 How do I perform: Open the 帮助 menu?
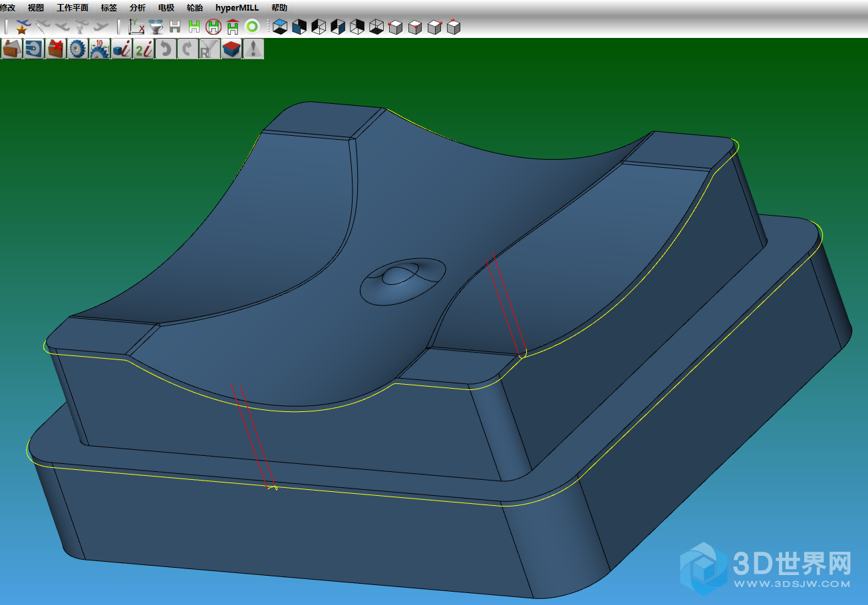coord(280,8)
